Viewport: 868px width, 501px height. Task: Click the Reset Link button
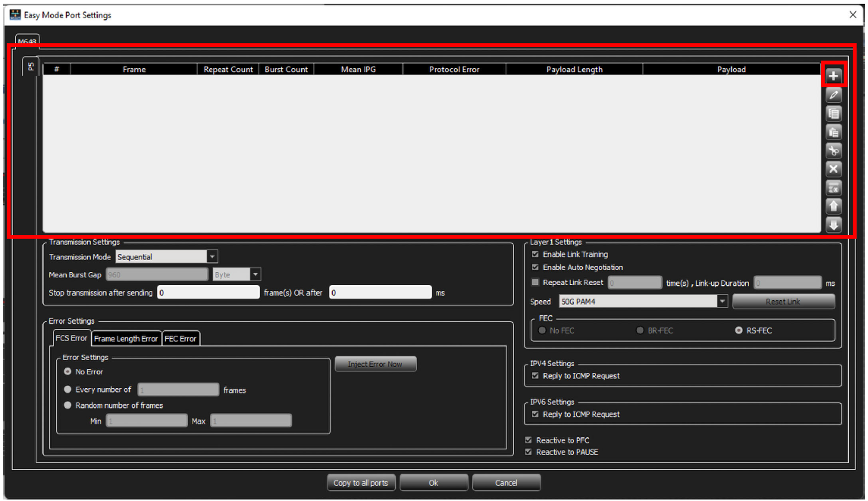click(783, 301)
